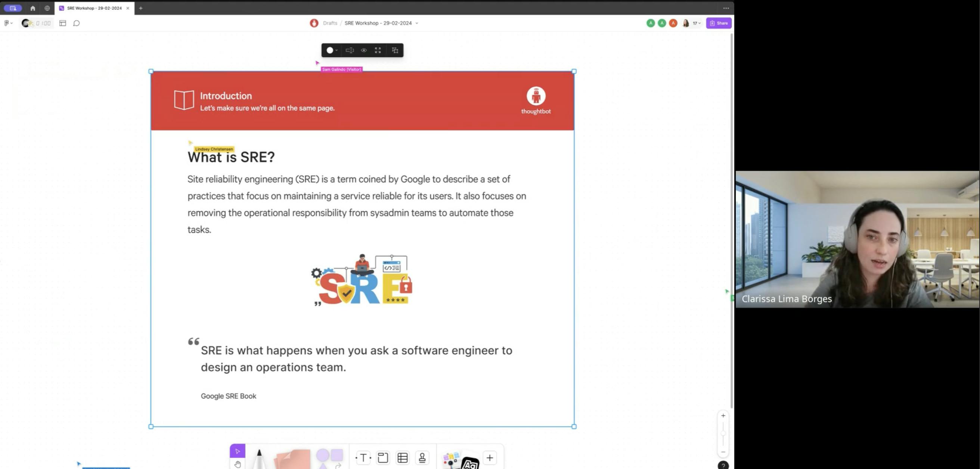Viewport: 980px width, 469px height.
Task: Click the fit-to-content expand arrows icon
Action: point(378,50)
